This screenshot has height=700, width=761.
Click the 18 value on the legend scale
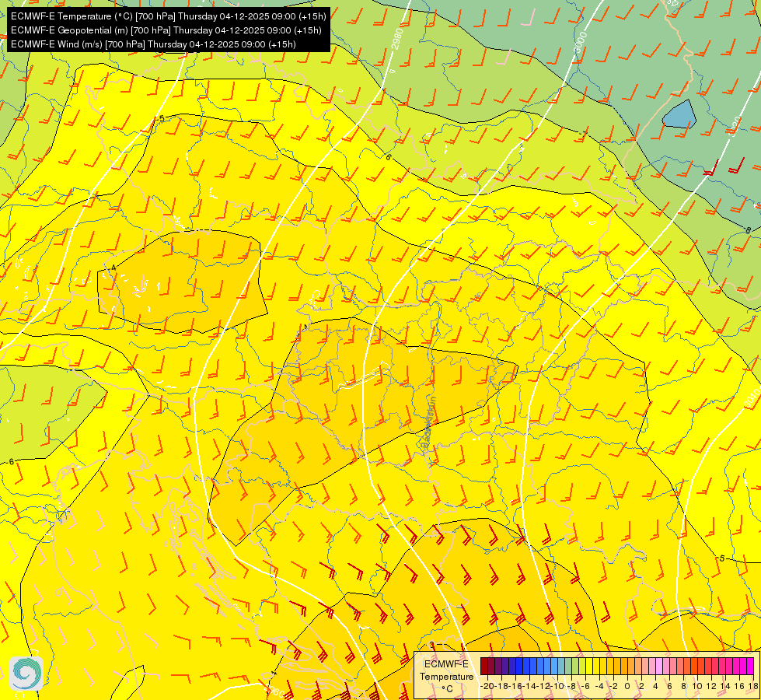pos(752,687)
